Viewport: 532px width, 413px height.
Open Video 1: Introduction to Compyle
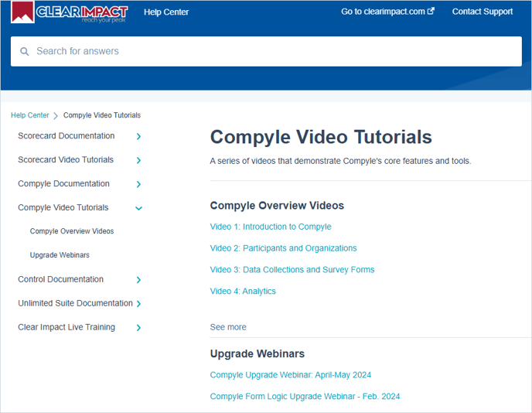(x=271, y=227)
